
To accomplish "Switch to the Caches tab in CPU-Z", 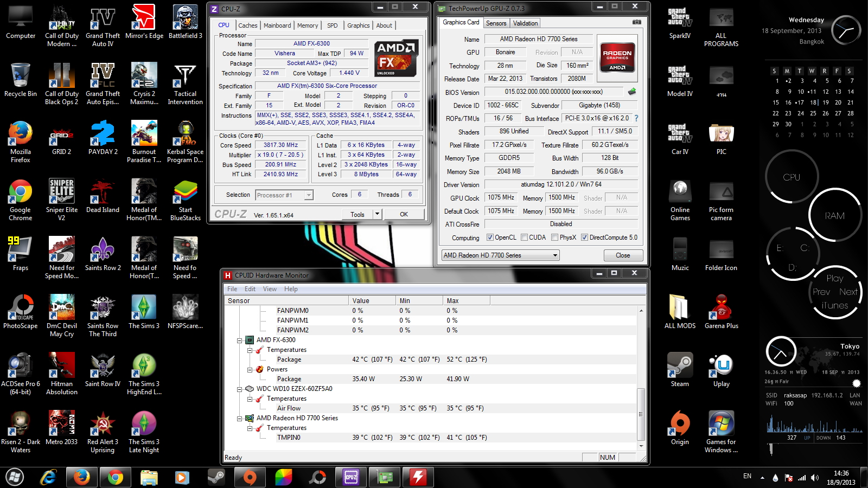I will click(x=248, y=25).
